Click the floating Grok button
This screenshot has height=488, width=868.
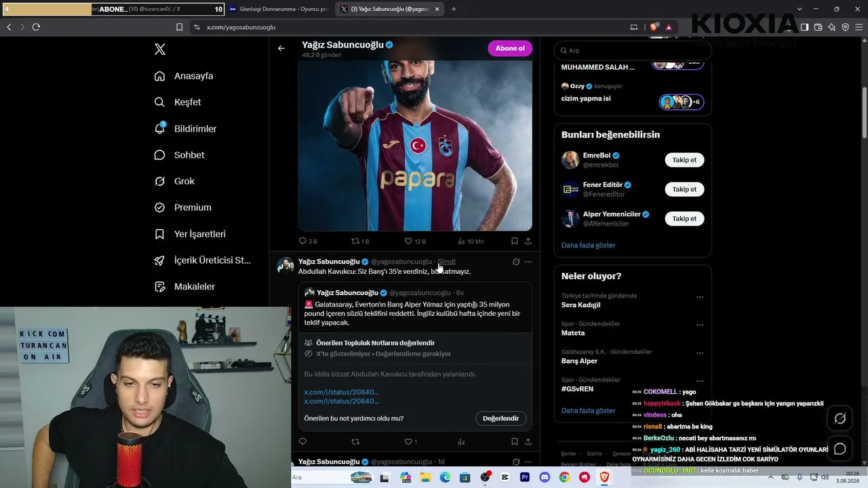[840, 419]
